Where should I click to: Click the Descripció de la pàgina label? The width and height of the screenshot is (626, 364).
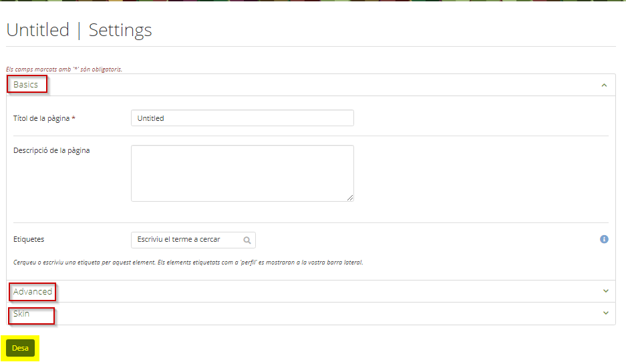(x=51, y=150)
